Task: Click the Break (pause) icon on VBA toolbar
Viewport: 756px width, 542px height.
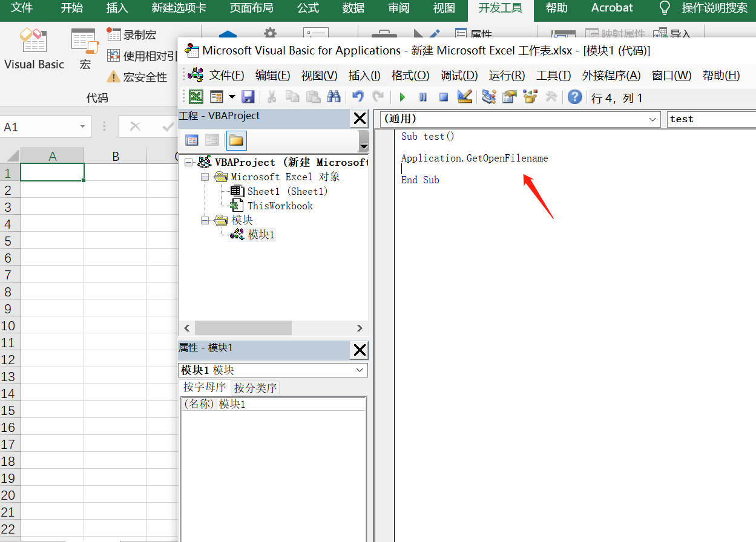Action: (x=423, y=97)
